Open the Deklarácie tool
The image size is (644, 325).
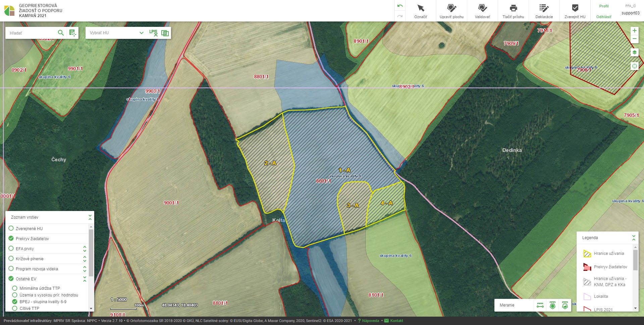[544, 11]
